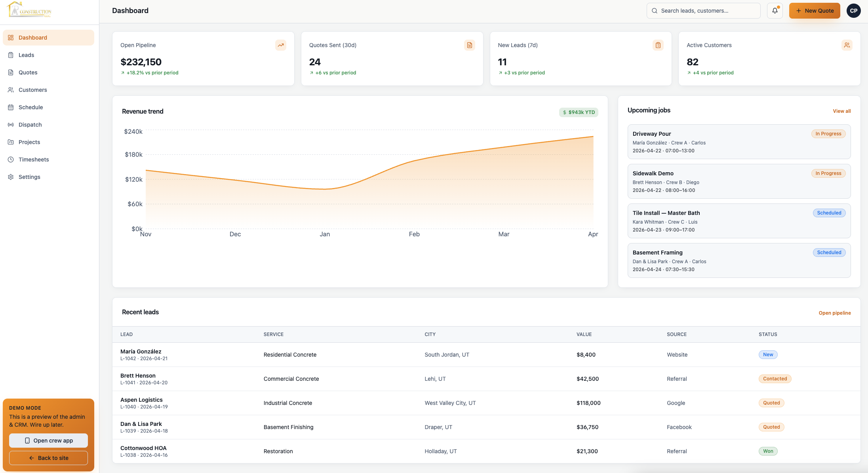Open pipeline from Recent leads header

(x=835, y=313)
